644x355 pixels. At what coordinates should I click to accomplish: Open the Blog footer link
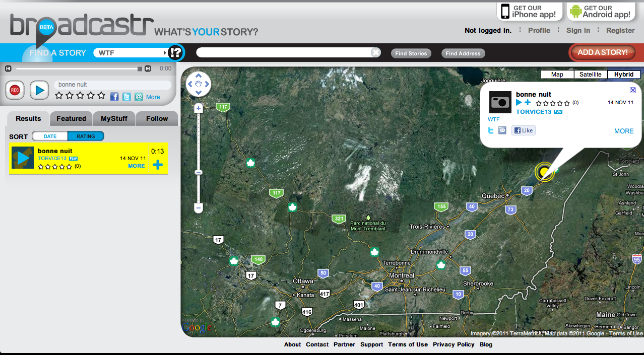pyautogui.click(x=486, y=344)
